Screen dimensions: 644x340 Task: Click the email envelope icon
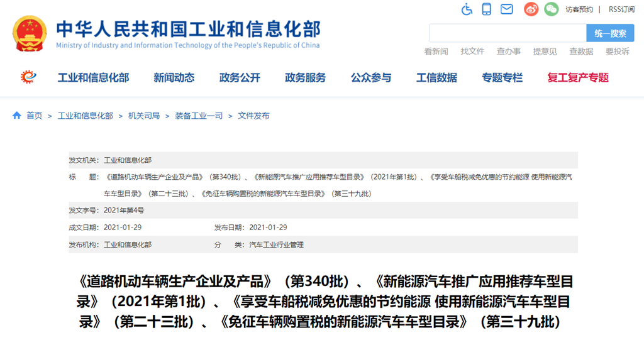[x=507, y=9]
